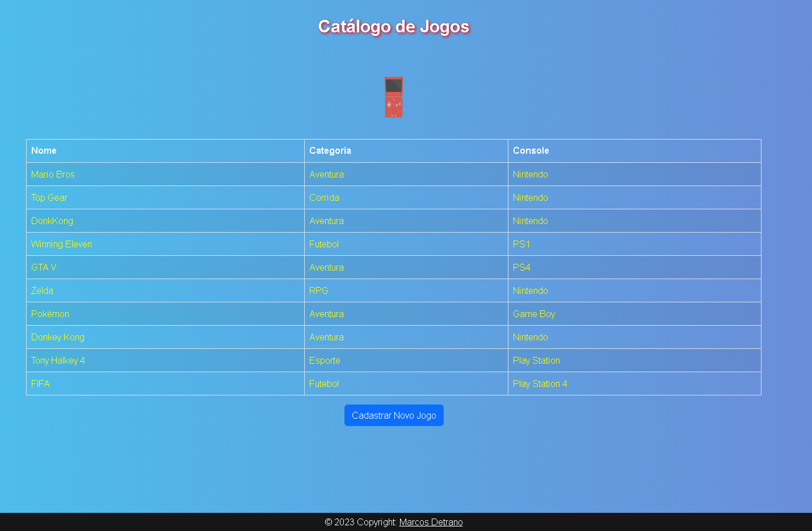This screenshot has height=531, width=812.
Task: Select the DonkKong game entry
Action: [52, 221]
